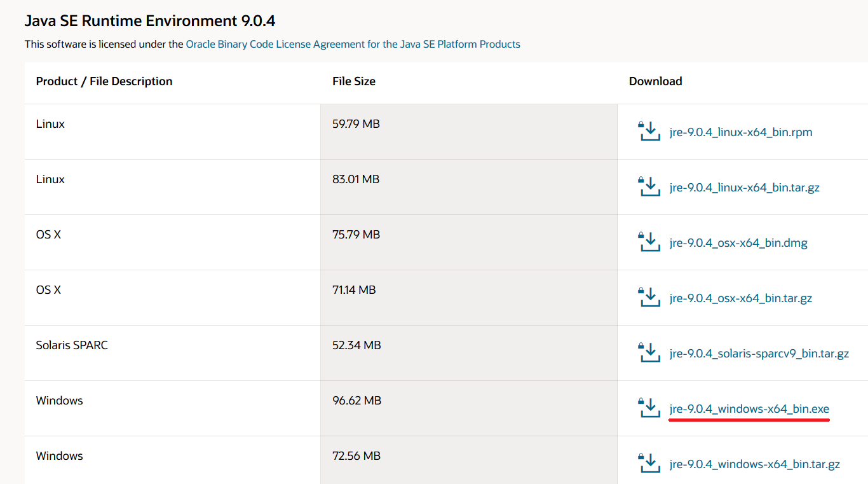Click the Product / File Description column header
Screen dimensions: 868x484
pos(104,81)
